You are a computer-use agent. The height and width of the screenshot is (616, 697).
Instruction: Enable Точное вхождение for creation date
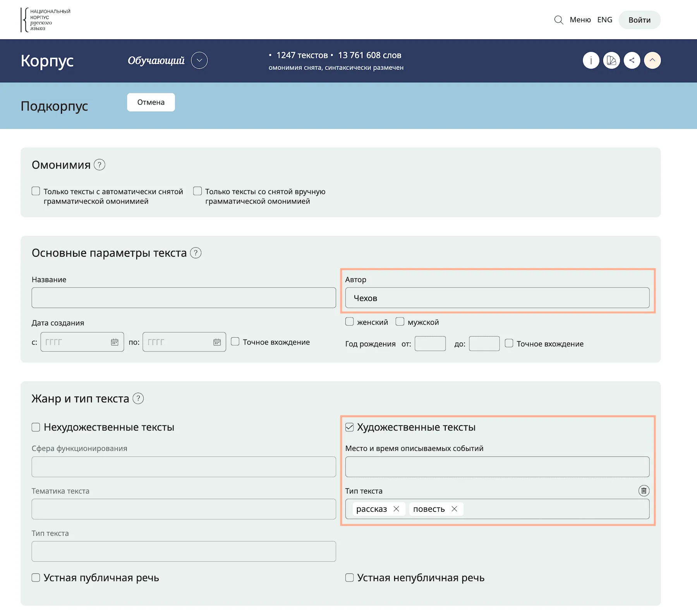235,341
